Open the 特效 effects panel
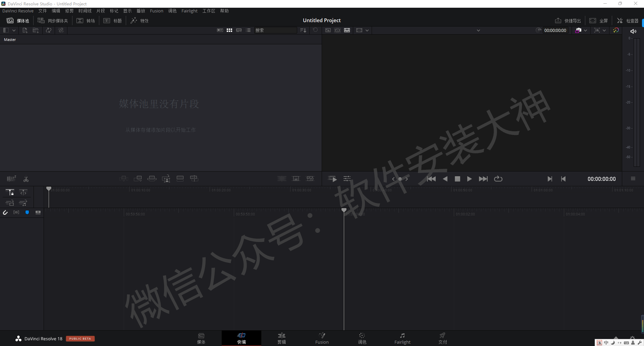 140,21
